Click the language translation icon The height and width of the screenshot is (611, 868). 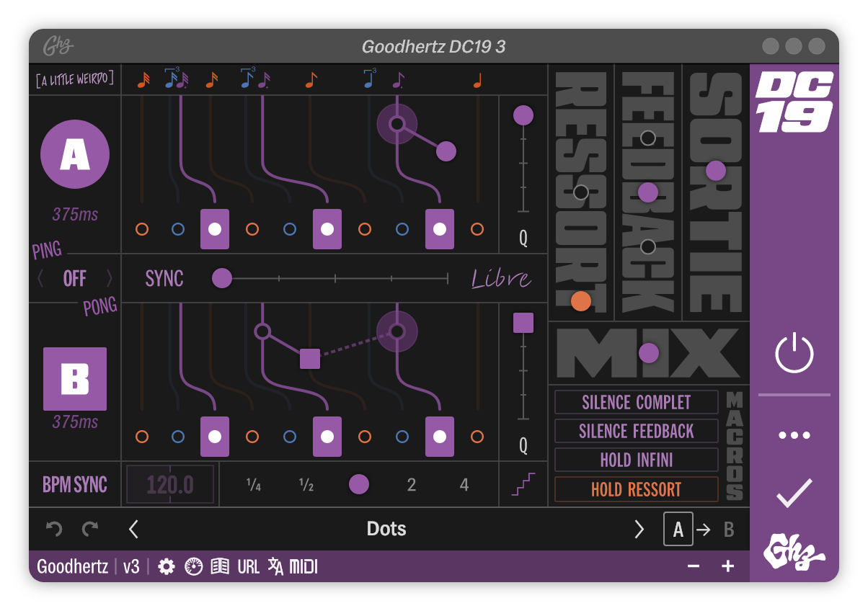click(275, 566)
